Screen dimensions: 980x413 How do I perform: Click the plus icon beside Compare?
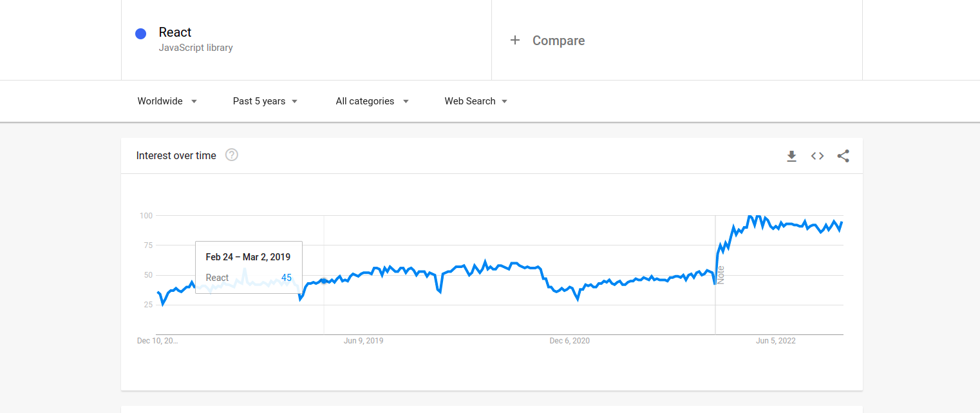pyautogui.click(x=515, y=41)
